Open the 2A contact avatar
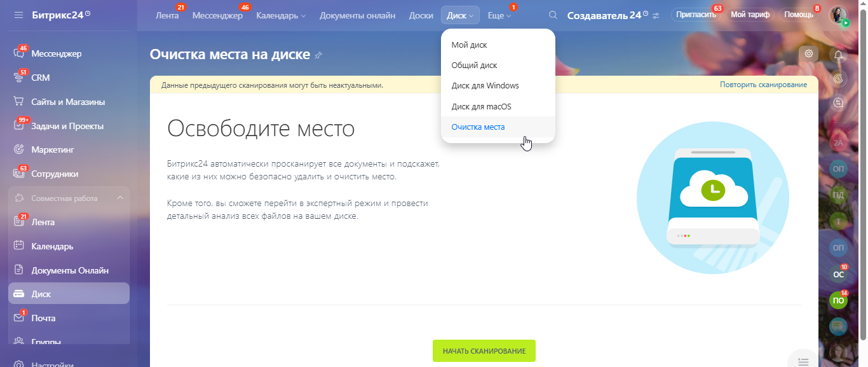 pyautogui.click(x=839, y=143)
